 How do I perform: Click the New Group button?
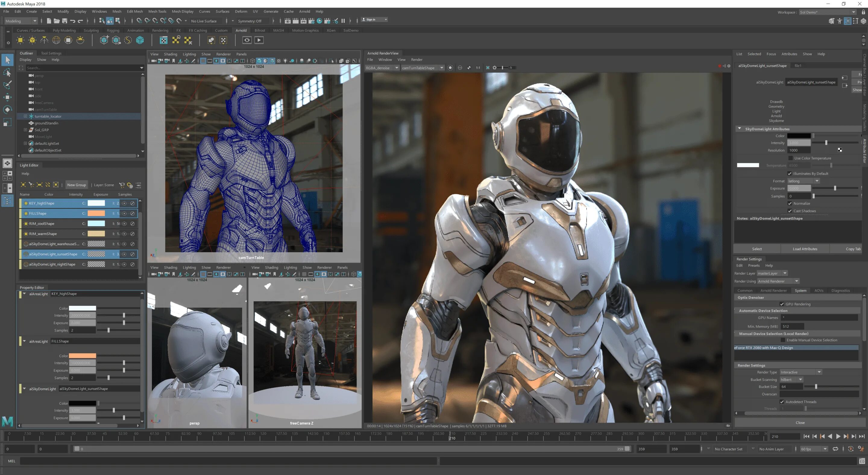(x=77, y=185)
